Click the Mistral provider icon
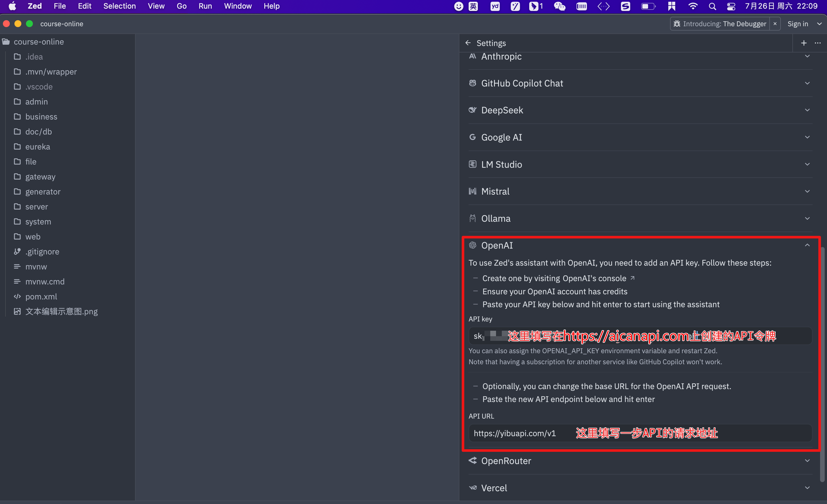The height and width of the screenshot is (504, 827). 473,191
